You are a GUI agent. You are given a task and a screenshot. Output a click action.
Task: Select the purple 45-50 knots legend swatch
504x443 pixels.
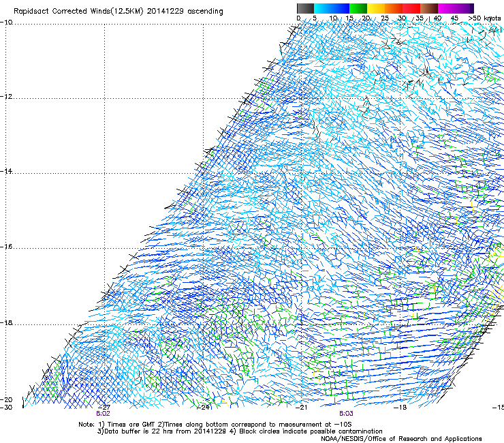tap(464, 8)
